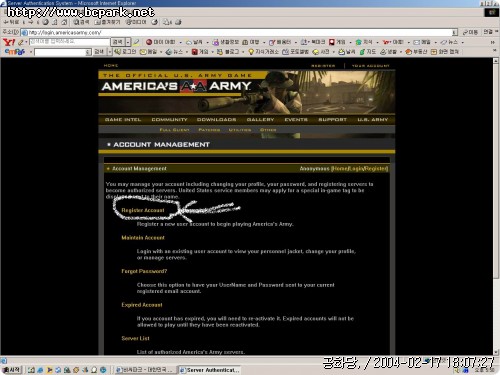500x375 pixels.
Task: Click YOUR ACCOUNT link at page top
Action: tap(370, 66)
